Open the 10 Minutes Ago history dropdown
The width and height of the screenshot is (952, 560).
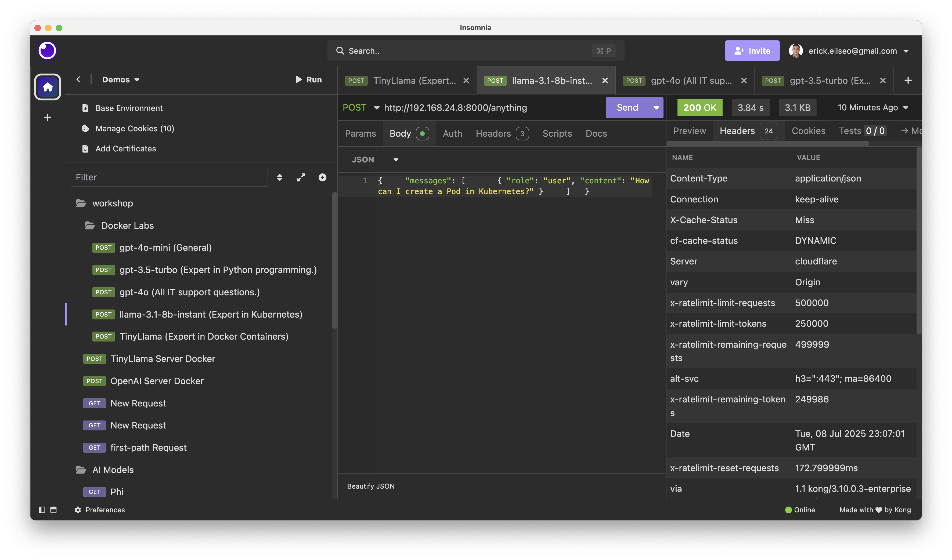point(873,108)
